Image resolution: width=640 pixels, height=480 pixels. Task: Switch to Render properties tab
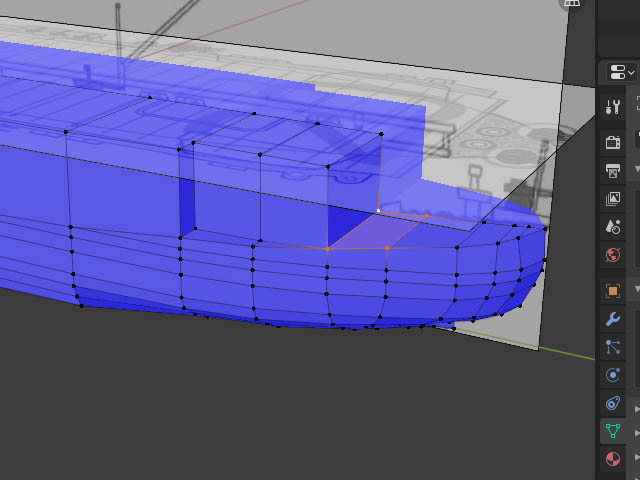point(613,142)
